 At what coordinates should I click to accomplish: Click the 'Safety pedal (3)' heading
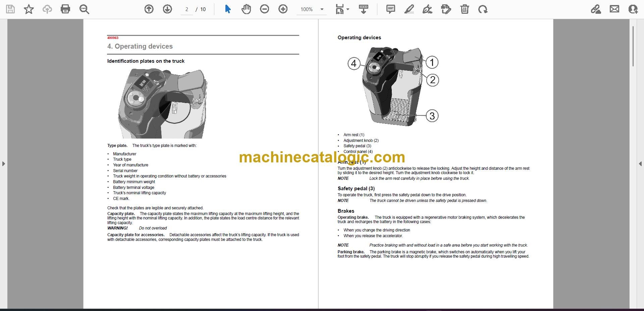[x=356, y=189]
